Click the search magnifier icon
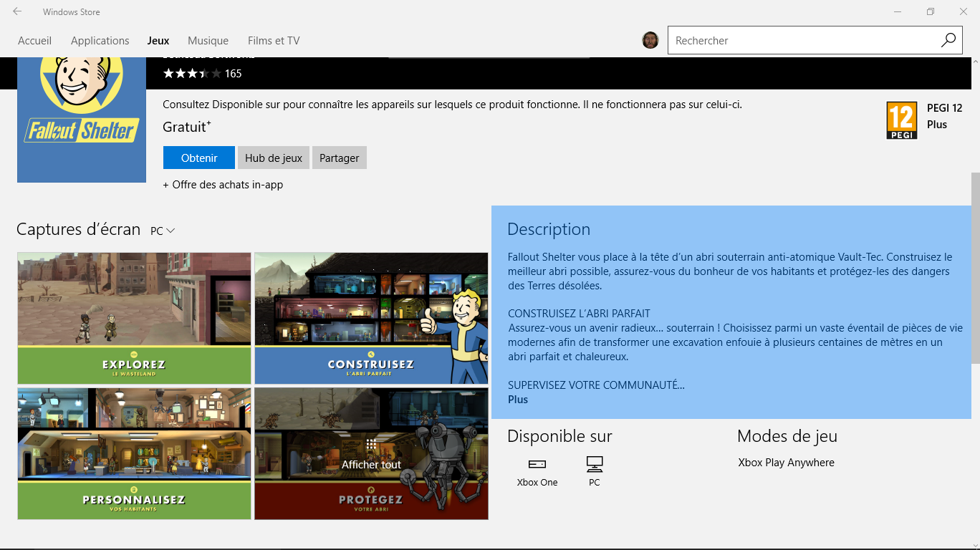 coord(948,40)
